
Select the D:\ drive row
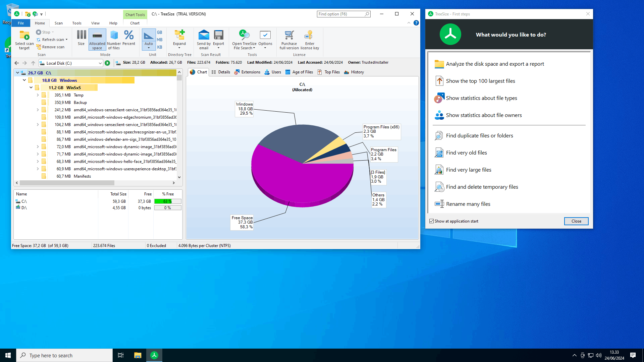[98, 208]
